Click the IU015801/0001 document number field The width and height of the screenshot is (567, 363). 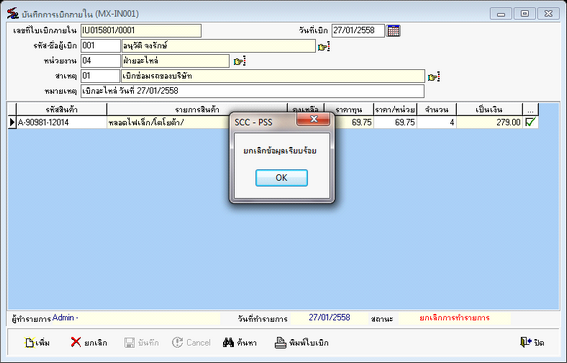click(141, 31)
